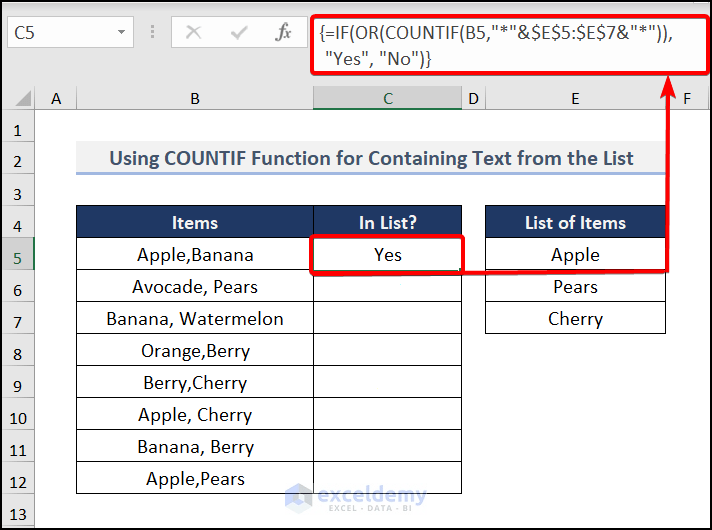
Task: Click the Name Box showing C5
Action: coord(70,32)
